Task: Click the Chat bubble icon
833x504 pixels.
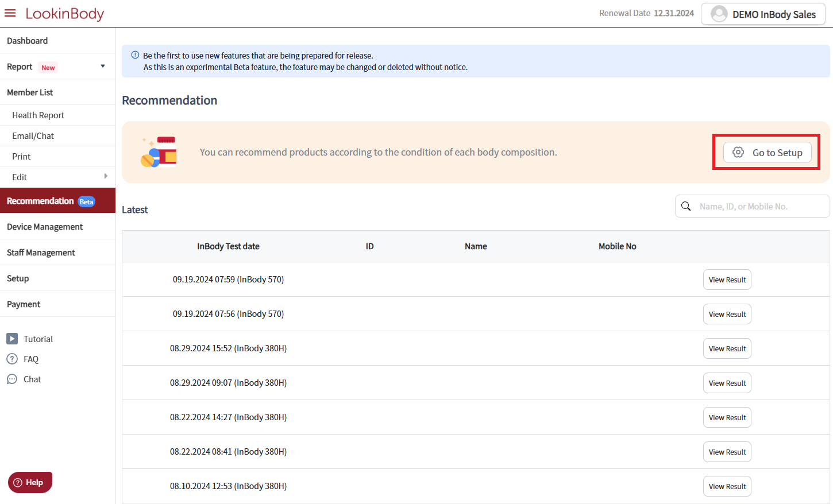Action: click(x=12, y=379)
